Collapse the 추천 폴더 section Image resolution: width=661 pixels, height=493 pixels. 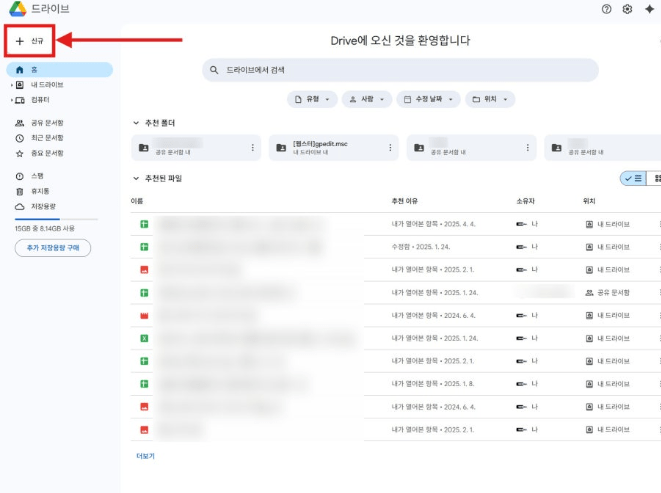pos(136,123)
